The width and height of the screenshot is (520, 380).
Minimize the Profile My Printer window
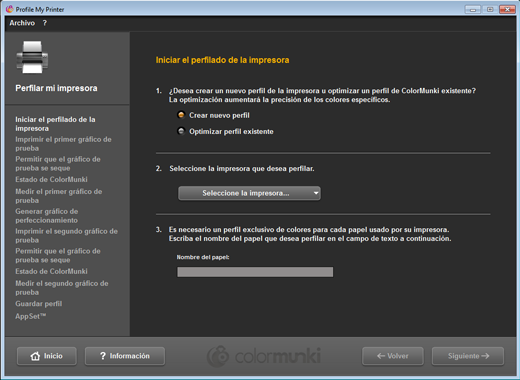(473, 9)
